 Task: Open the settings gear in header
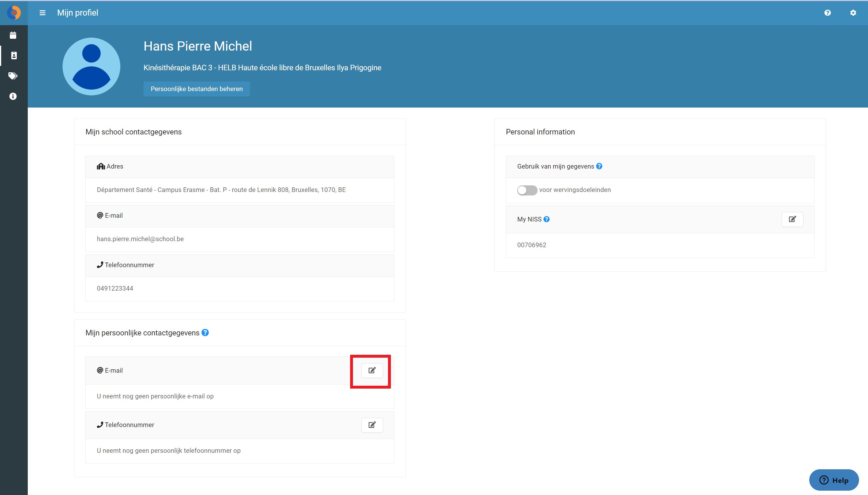coord(853,13)
